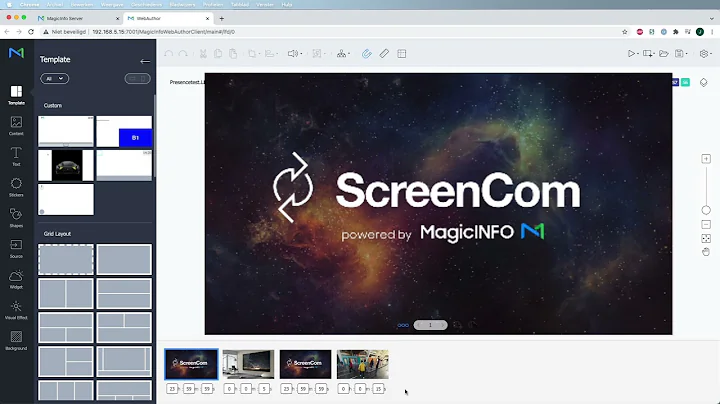Screen dimensions: 720x404
Task: Open the align objects dropdown
Action: 271,54
